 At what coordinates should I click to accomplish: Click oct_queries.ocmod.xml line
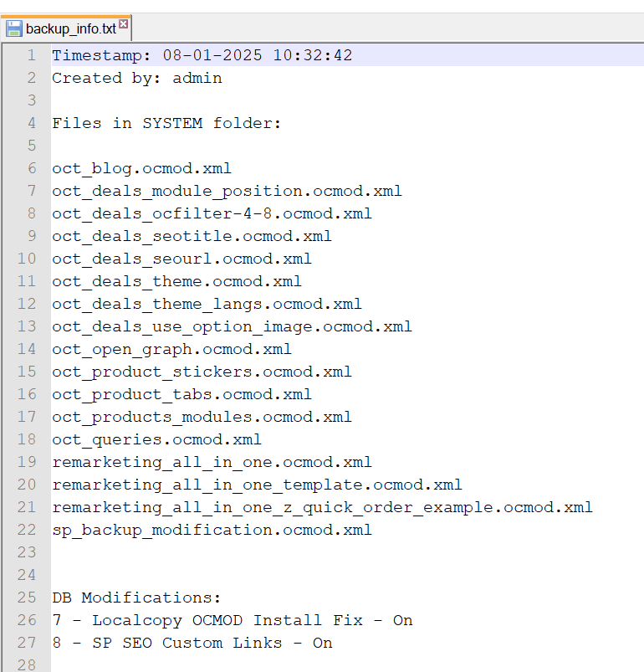[156, 439]
